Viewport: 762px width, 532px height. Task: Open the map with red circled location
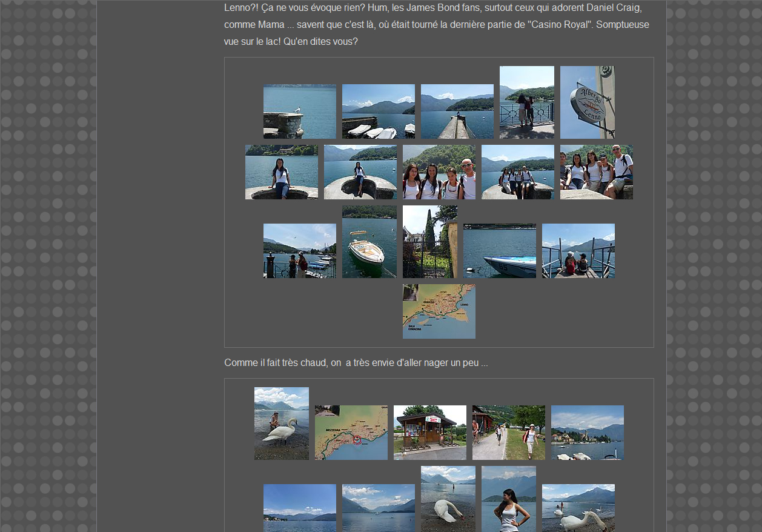[351, 433]
